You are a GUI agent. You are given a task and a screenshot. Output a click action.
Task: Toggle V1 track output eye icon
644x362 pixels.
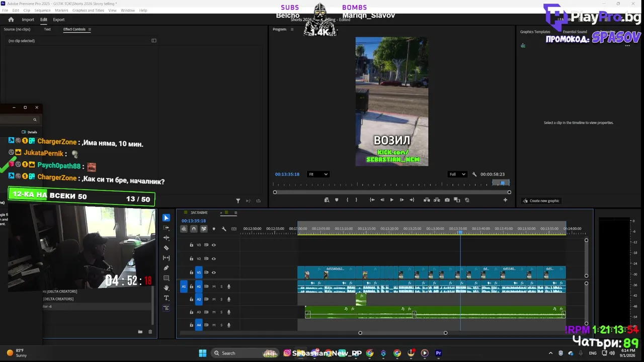214,273
